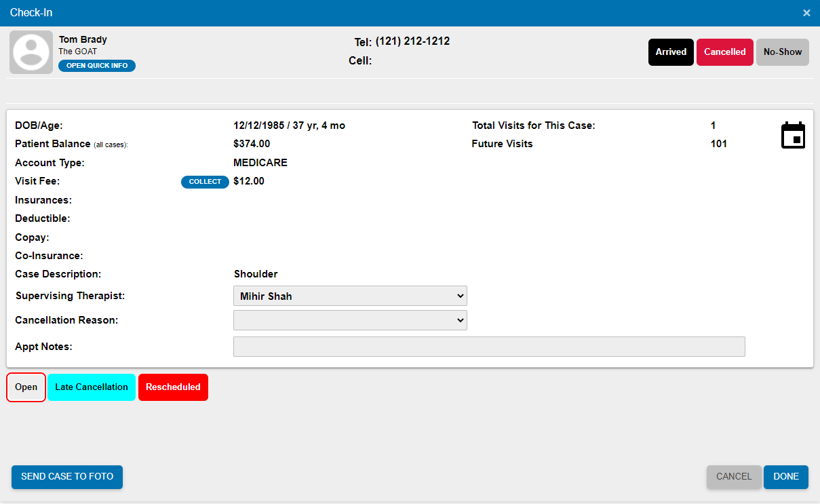Screen dimensions: 820x504
Task: Close the Check-In dialog
Action: [806, 12]
